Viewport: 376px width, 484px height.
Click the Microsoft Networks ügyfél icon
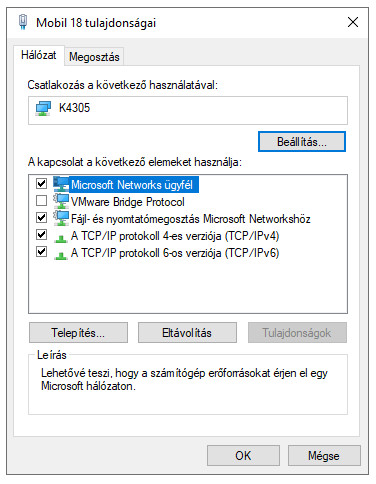point(61,184)
